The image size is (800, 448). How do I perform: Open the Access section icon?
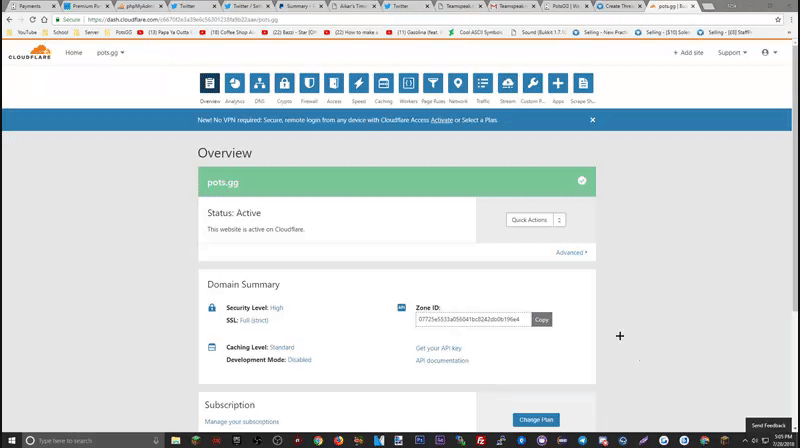point(334,83)
